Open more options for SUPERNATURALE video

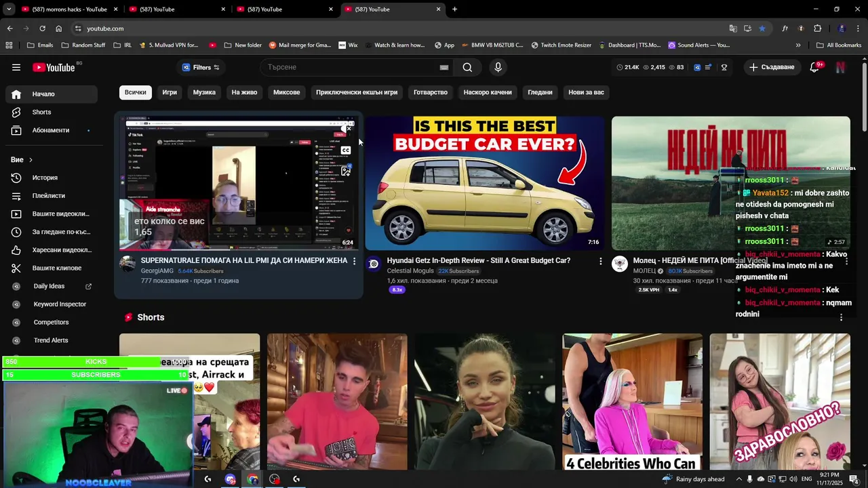tap(354, 261)
